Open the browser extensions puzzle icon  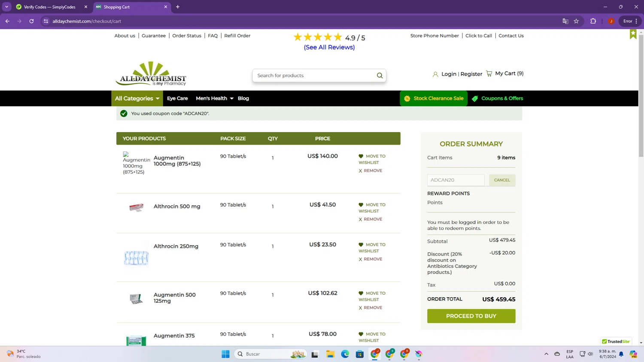(593, 21)
